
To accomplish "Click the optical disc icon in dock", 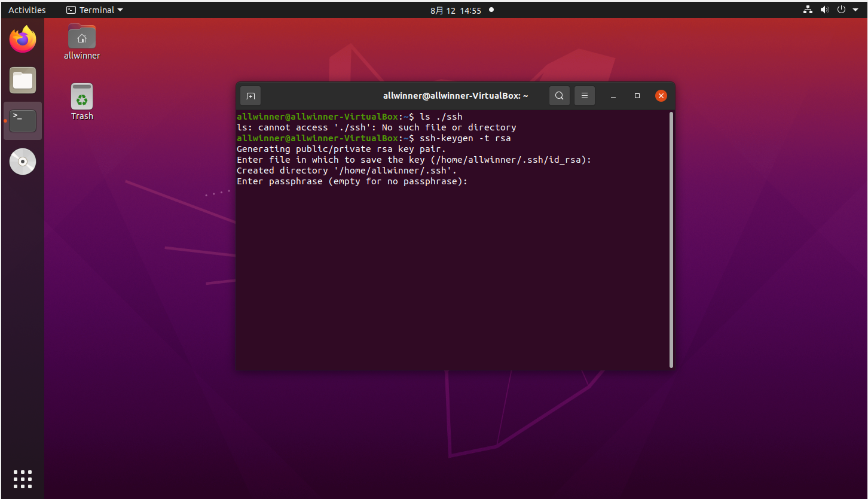I will [x=23, y=162].
